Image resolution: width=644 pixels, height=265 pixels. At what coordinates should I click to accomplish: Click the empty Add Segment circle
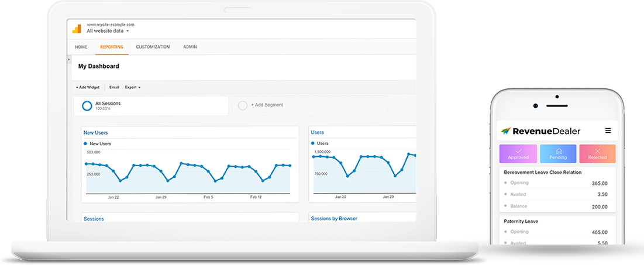pos(243,105)
